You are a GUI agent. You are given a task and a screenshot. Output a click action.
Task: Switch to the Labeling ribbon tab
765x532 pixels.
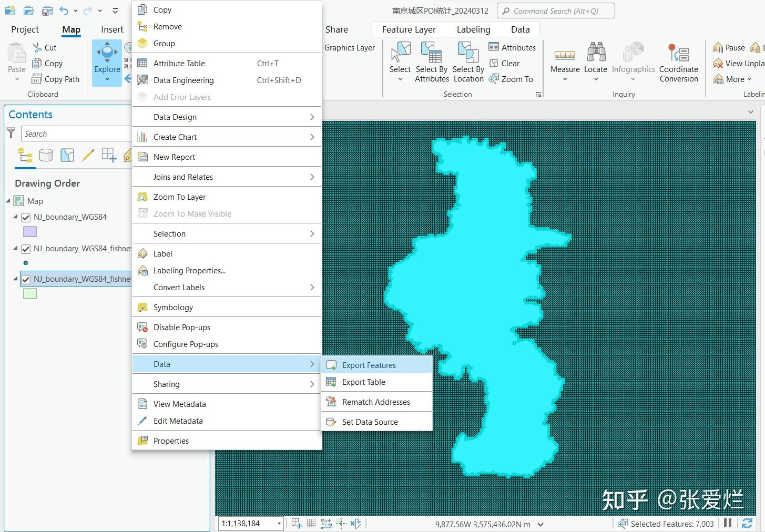pos(473,29)
